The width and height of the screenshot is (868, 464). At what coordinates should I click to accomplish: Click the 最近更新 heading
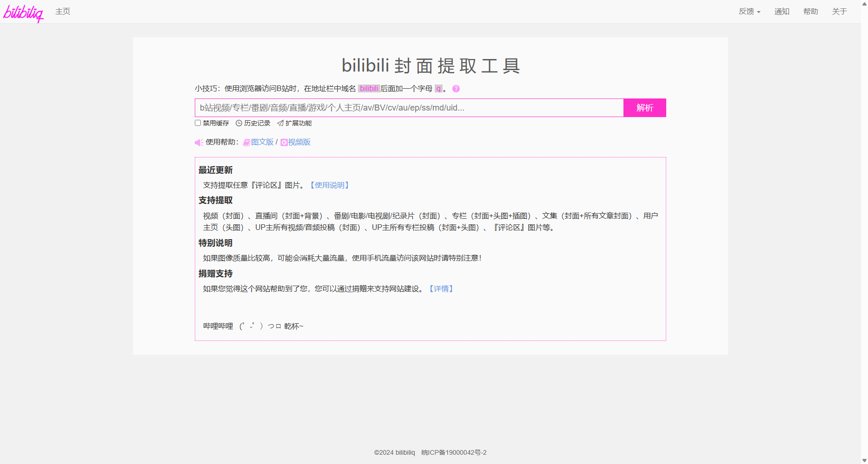click(215, 170)
